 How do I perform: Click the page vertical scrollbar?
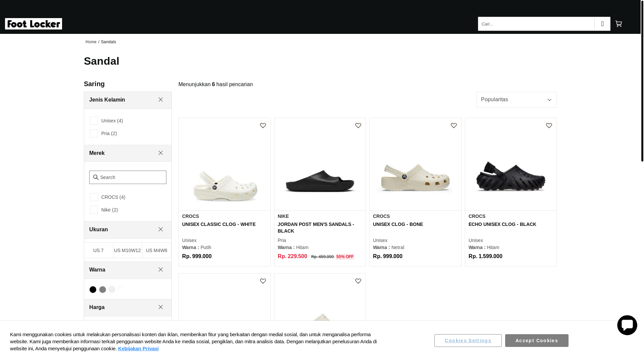pyautogui.click(x=642, y=80)
